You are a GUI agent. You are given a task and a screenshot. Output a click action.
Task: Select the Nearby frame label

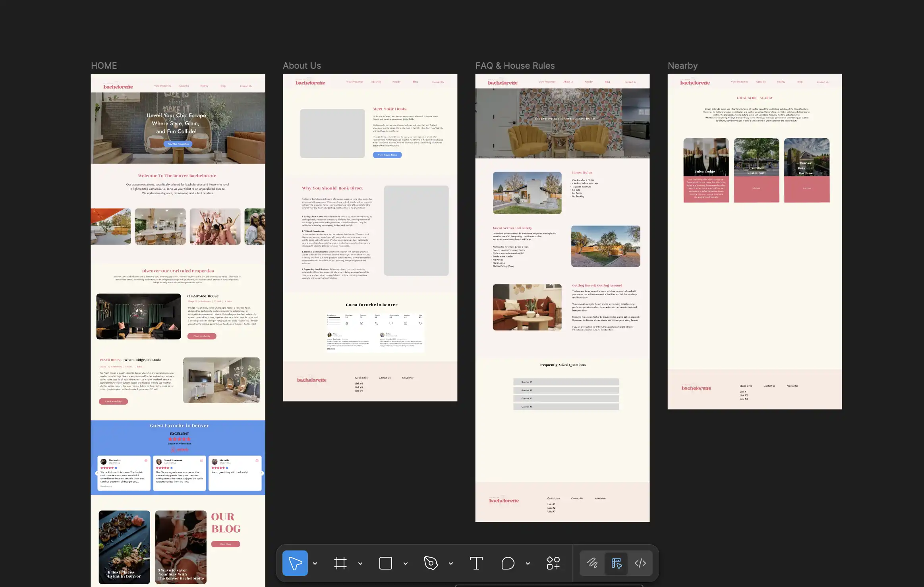point(682,66)
